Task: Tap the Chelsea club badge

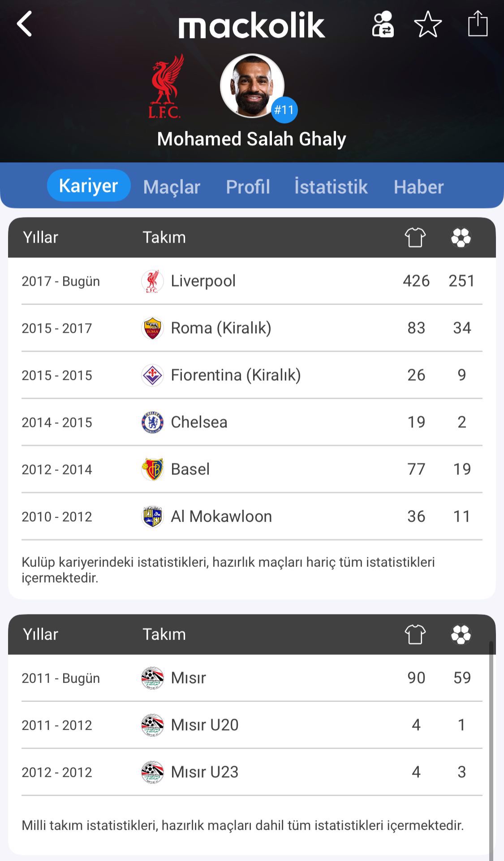Action: (x=152, y=422)
